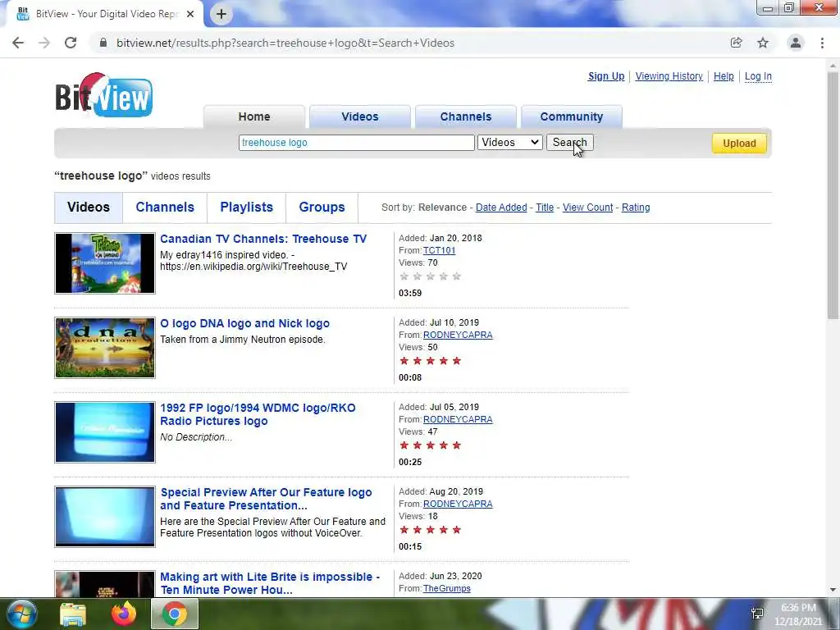This screenshot has height=630, width=840.
Task: Click the browser address bar URL
Action: pos(285,43)
